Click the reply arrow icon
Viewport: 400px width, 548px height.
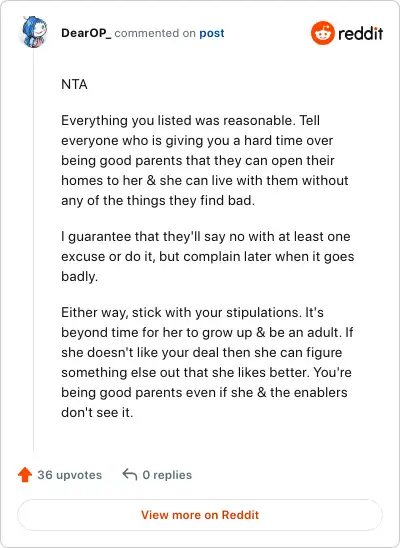130,475
